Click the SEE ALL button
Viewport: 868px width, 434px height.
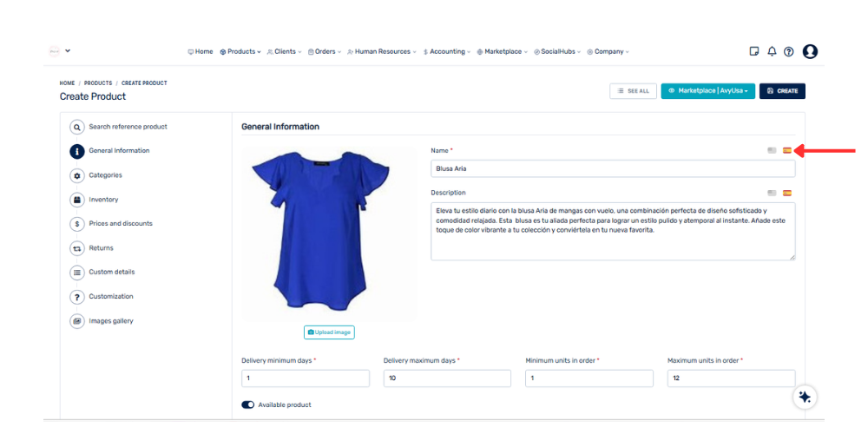point(634,91)
